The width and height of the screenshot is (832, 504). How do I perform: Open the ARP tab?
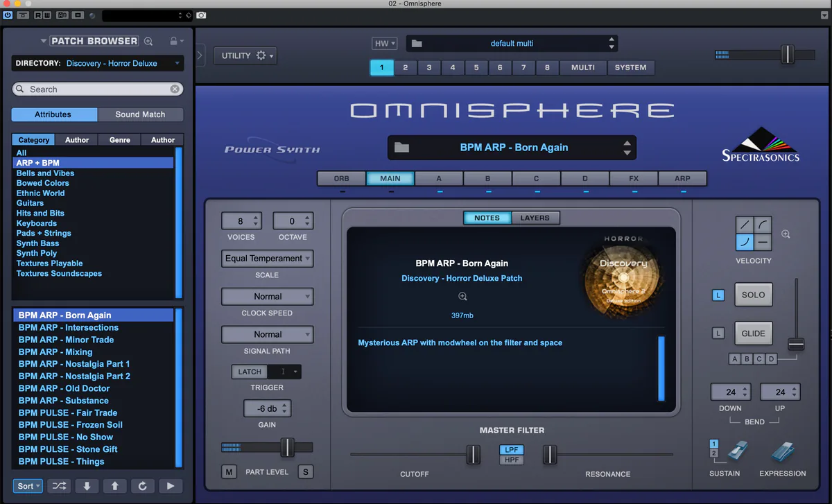(x=682, y=179)
